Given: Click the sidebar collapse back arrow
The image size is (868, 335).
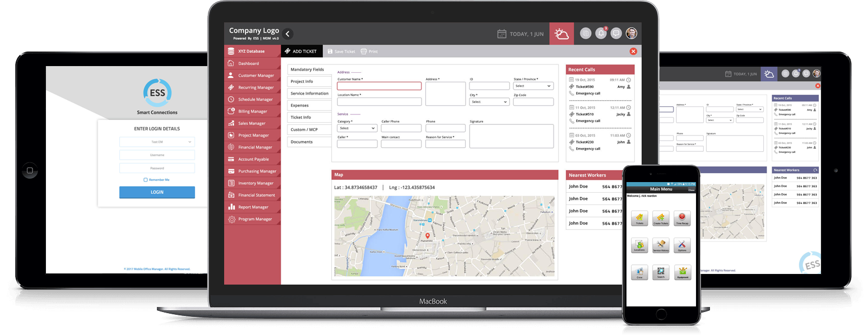Looking at the screenshot, I should tap(287, 34).
